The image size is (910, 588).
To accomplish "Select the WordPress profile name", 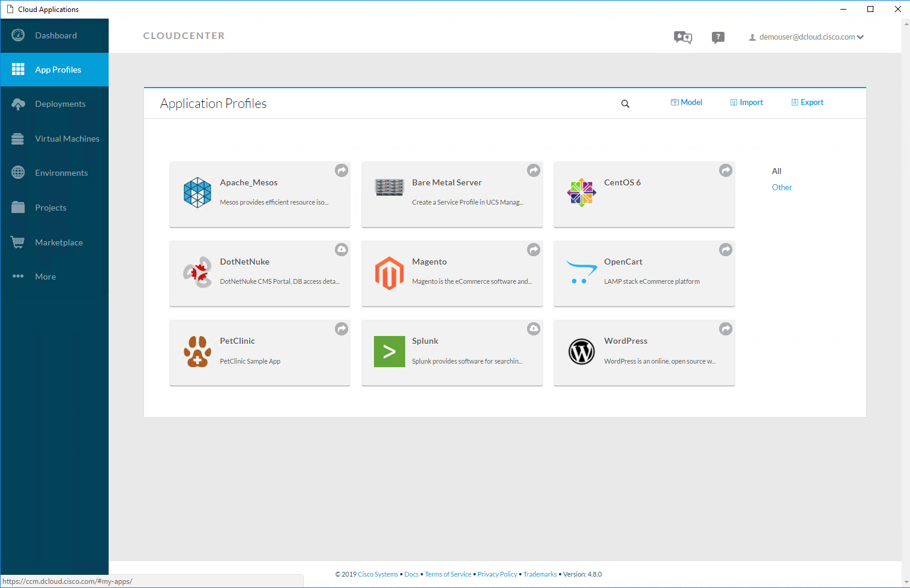I will [x=625, y=341].
